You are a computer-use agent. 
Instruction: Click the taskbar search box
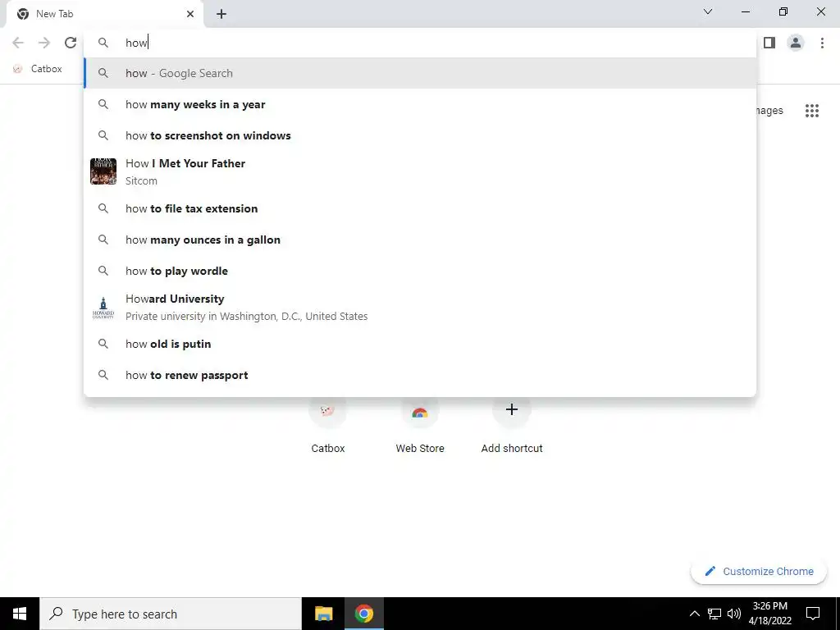(x=171, y=614)
